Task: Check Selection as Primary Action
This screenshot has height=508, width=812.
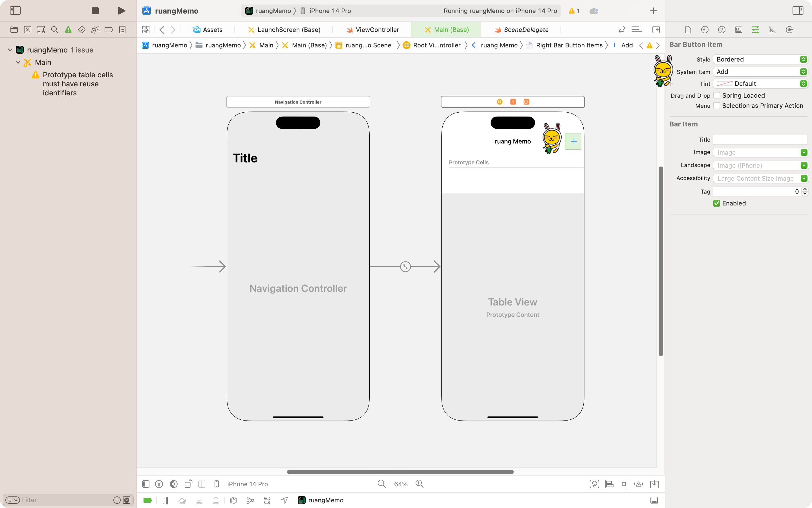Action: [716, 106]
